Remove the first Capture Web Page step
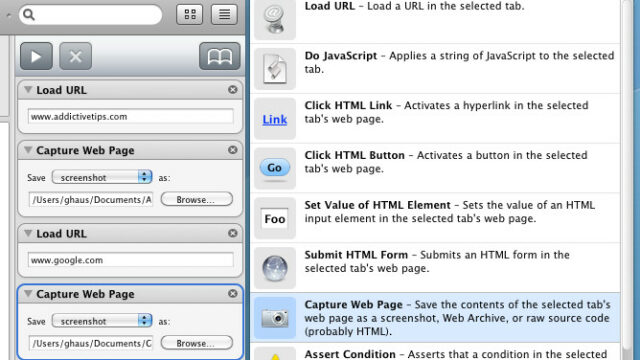Viewport: 640px width, 360px height. point(233,150)
